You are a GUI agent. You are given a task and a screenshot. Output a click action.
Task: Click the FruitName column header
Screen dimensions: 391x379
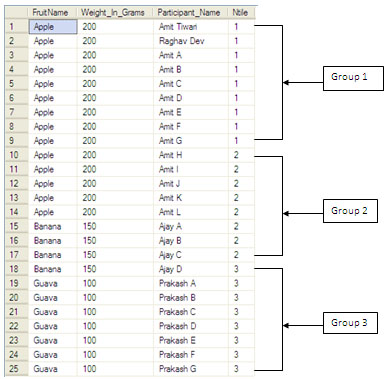[x=53, y=13]
